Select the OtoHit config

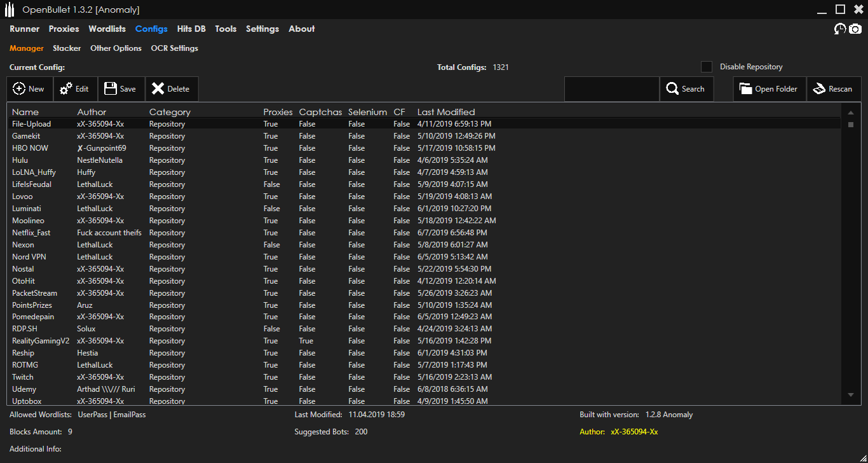425,281
